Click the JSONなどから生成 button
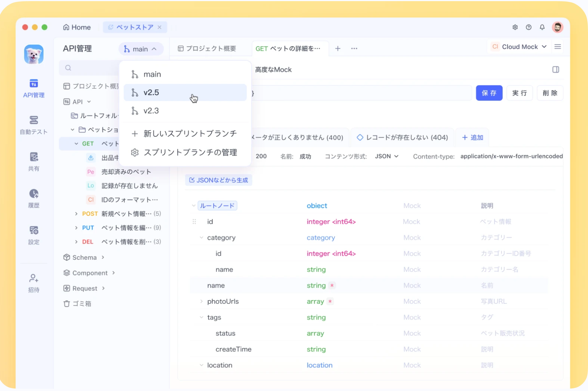 tap(218, 180)
